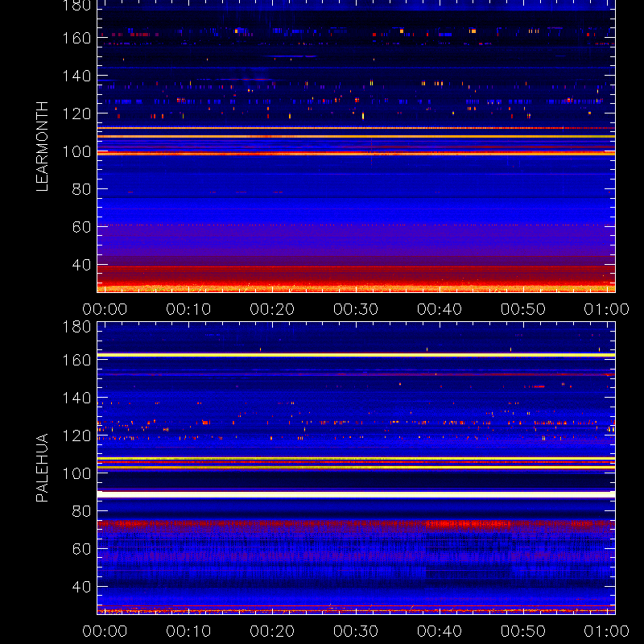This screenshot has width=644, height=644.
Task: Click the red noisy band below 80 in PALEHUA
Action: point(356,524)
